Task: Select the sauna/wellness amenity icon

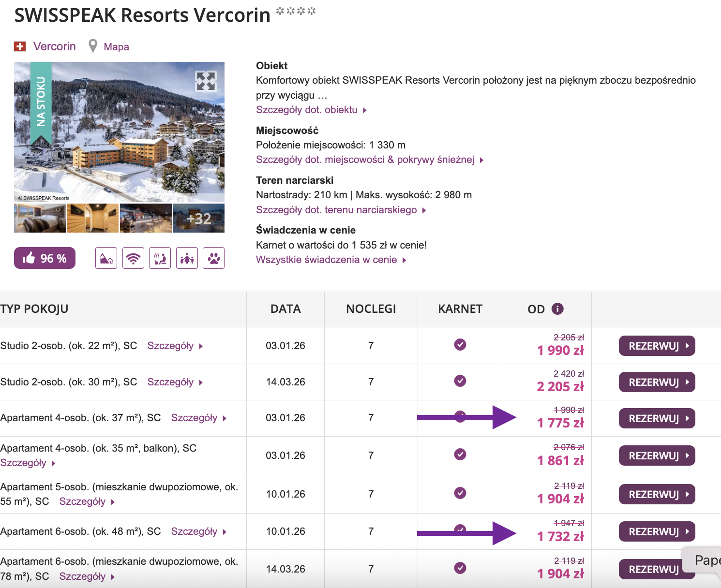Action: click(160, 258)
